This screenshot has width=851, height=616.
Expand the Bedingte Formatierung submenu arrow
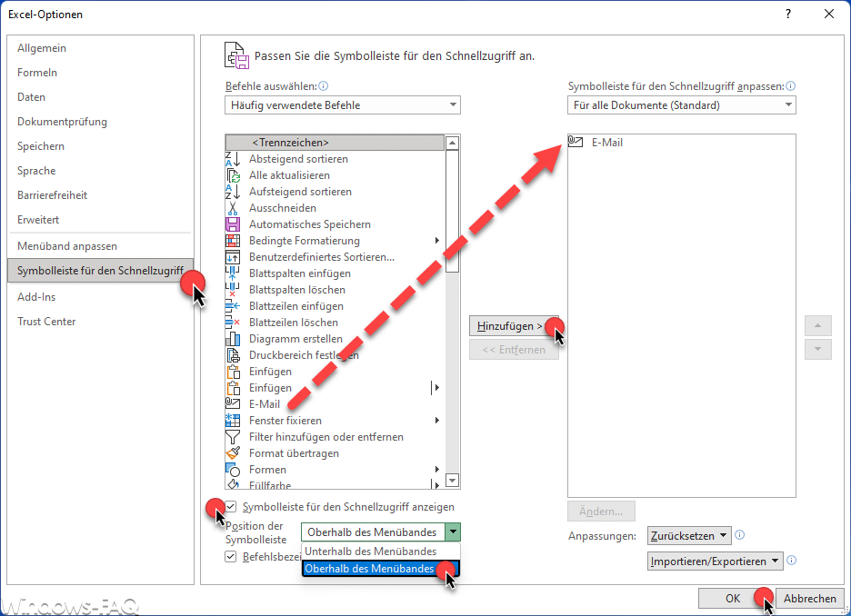[437, 240]
